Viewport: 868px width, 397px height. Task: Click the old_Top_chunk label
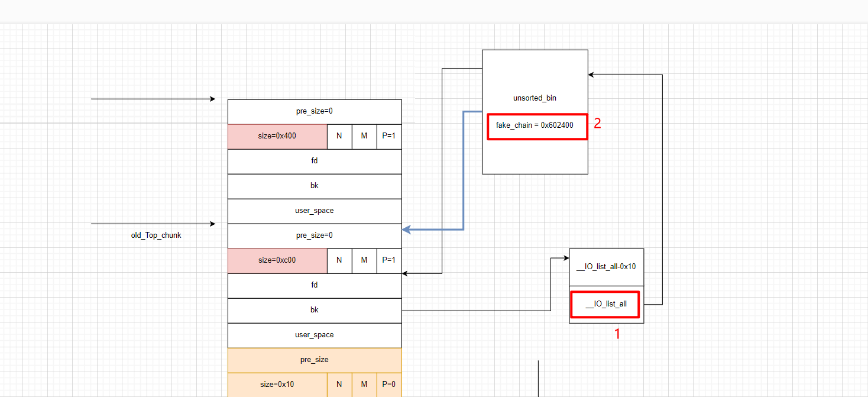click(156, 235)
